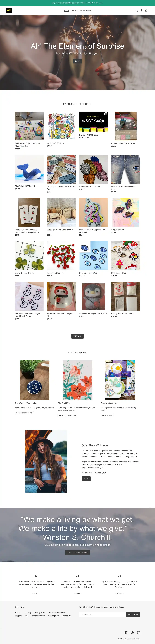Click the VIEW ALL button
Viewport: 155px width, 644px height.
(x=77, y=336)
